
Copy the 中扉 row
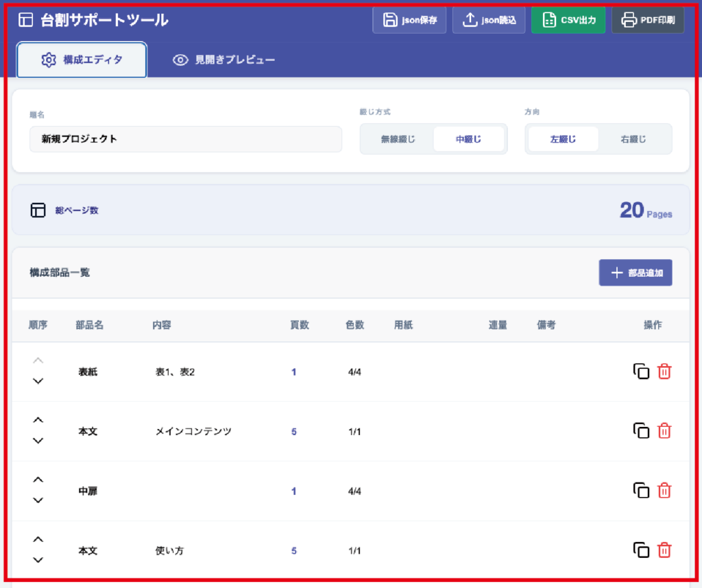point(641,491)
